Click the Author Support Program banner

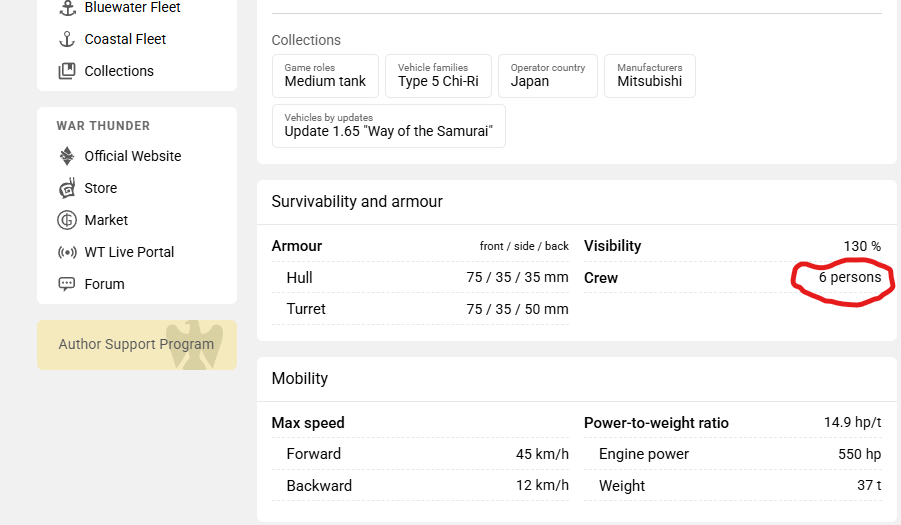[137, 344]
